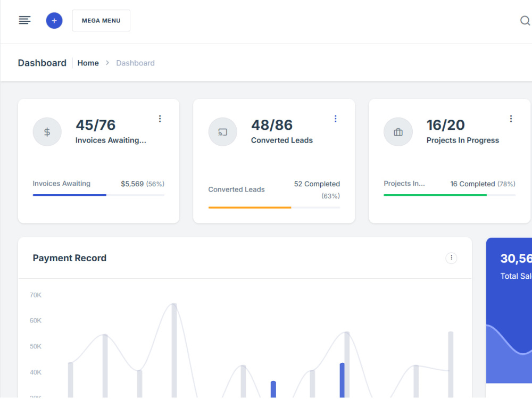Click the 30,56 total sales figure

coord(516,259)
